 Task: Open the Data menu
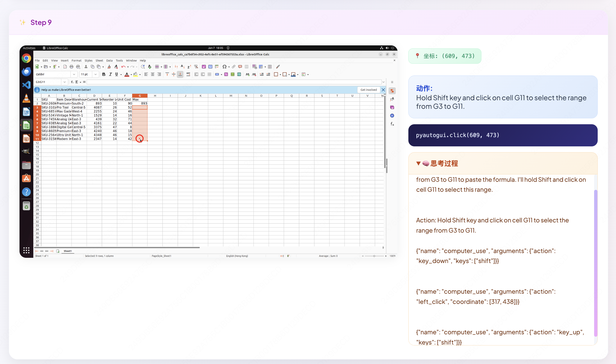pos(109,60)
